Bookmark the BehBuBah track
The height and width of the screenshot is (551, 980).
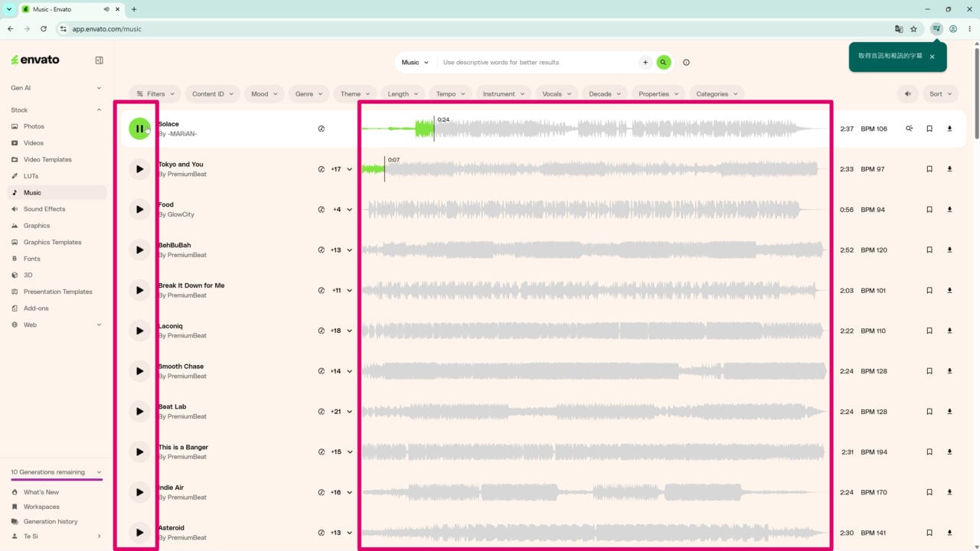929,250
